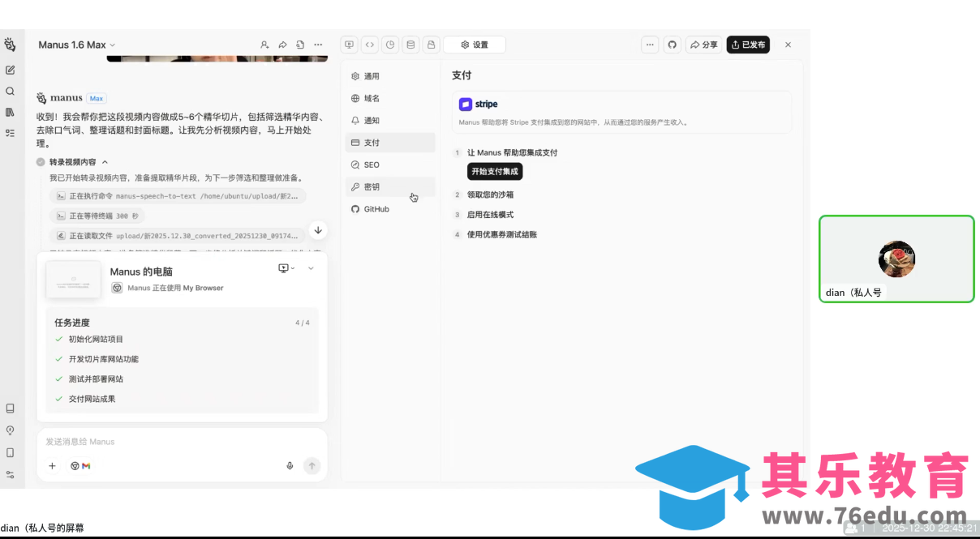Collapse the Manus 的电脑 panel
Viewport: 980px width, 539px height.
(310, 267)
